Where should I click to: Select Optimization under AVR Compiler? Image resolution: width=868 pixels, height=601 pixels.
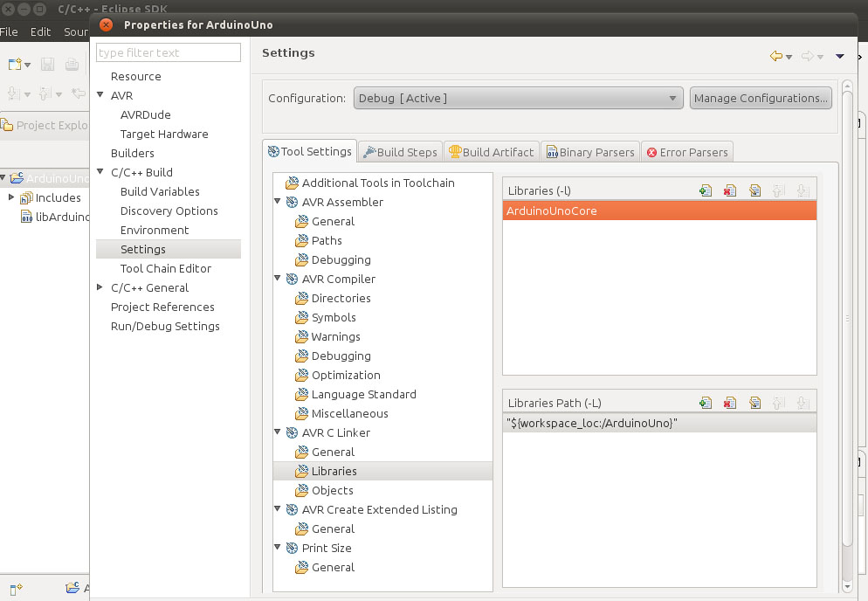coord(346,375)
